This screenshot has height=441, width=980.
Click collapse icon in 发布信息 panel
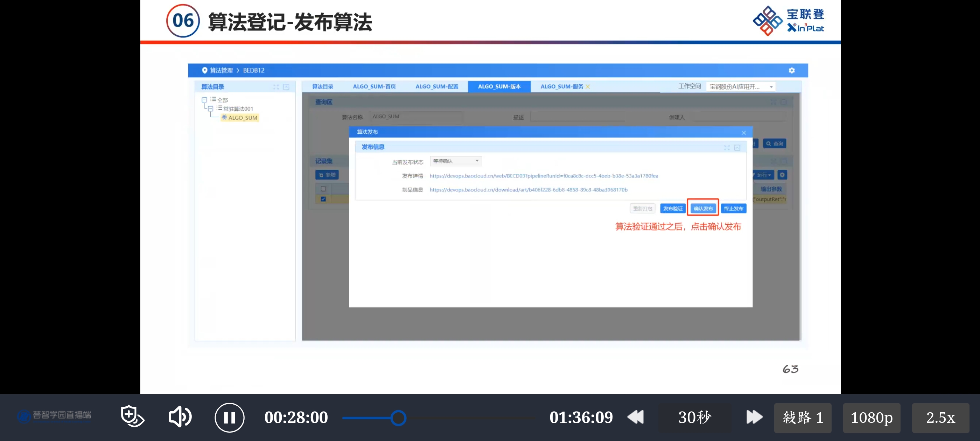(x=737, y=148)
